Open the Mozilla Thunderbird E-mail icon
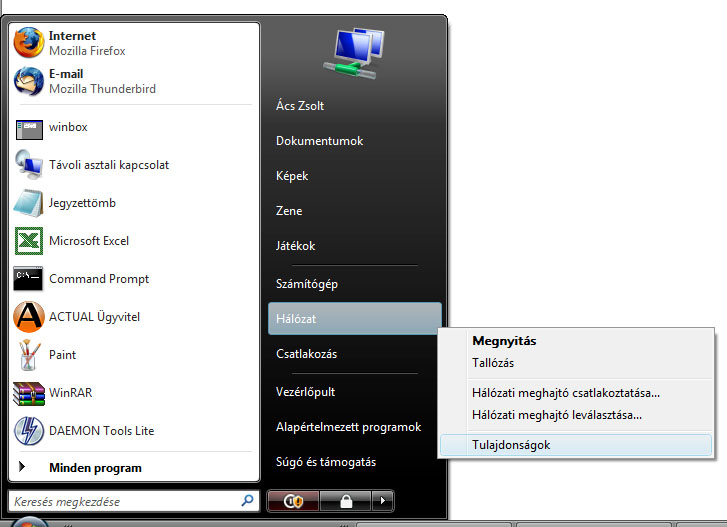Screen dimensions: 727x527 [x=29, y=81]
